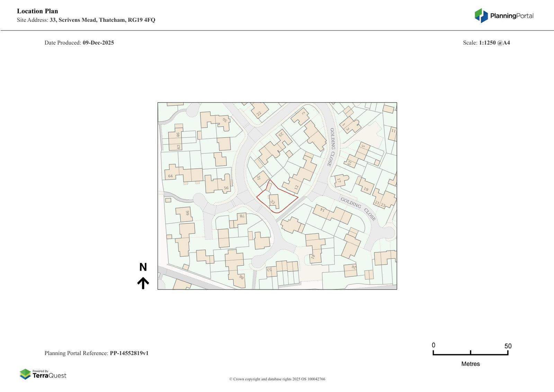554x392 pixels.
Task: Click building number 41 on the map
Action: coord(313,257)
